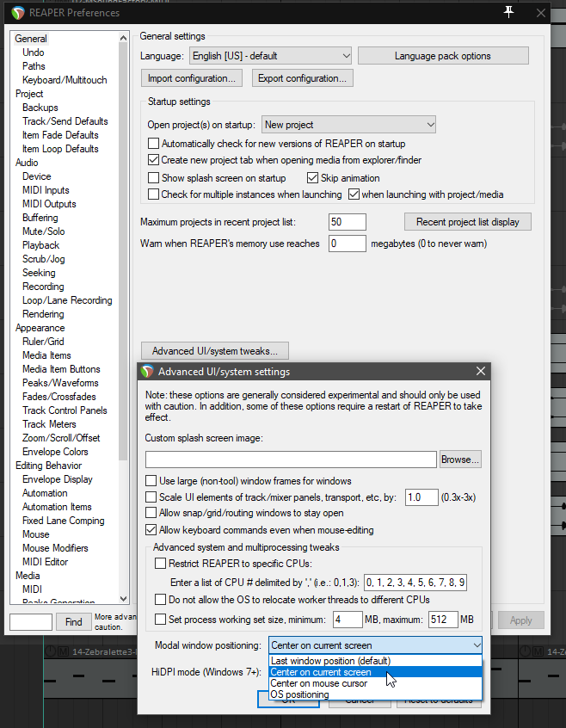Click Export configuration... button

coord(303,78)
